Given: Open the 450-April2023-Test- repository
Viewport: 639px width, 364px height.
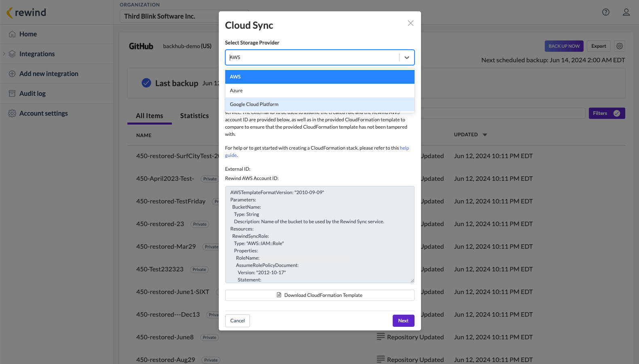Looking at the screenshot, I should pos(165,178).
